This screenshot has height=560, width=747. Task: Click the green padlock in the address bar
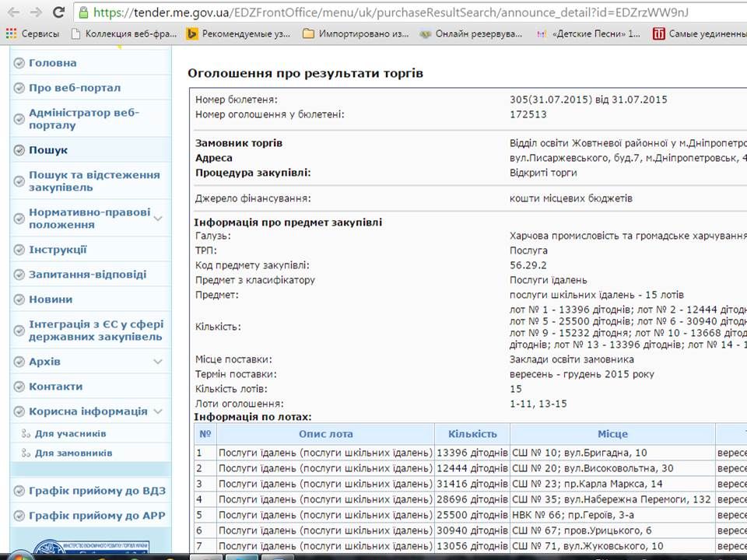(x=84, y=13)
